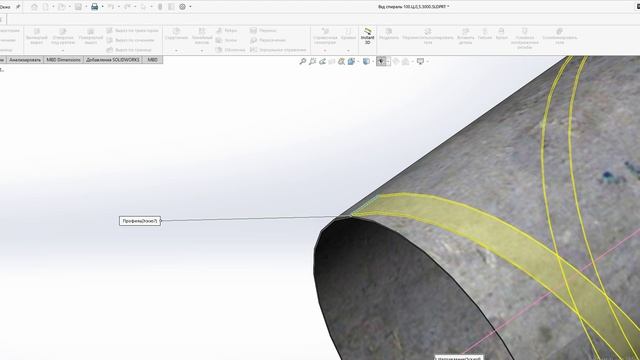Expand the Open document dropdown arrow
This screenshot has height=360, width=640.
(x=70, y=7)
